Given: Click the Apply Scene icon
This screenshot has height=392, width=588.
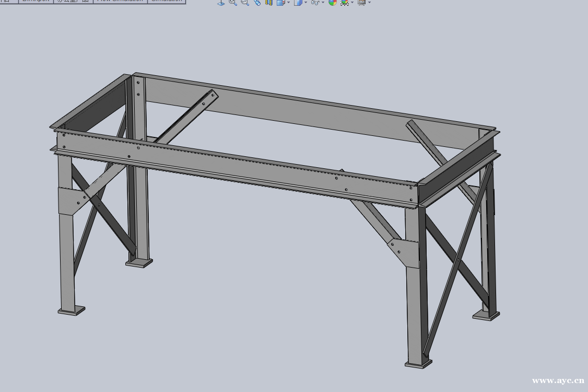Looking at the screenshot, I should [x=345, y=3].
